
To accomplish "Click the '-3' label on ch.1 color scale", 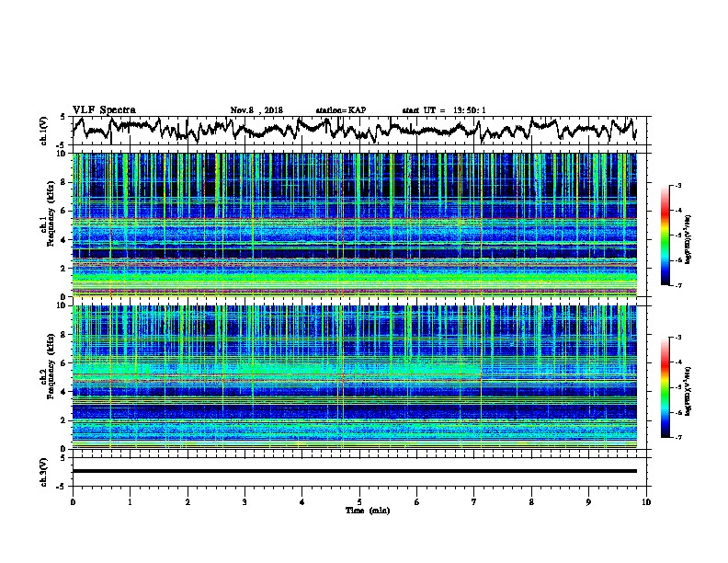I will (x=678, y=185).
